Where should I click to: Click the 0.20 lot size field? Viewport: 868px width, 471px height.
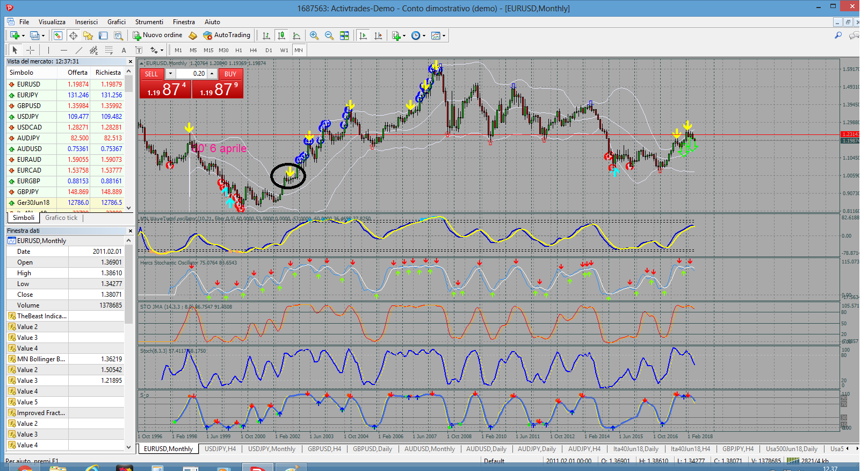click(x=192, y=74)
